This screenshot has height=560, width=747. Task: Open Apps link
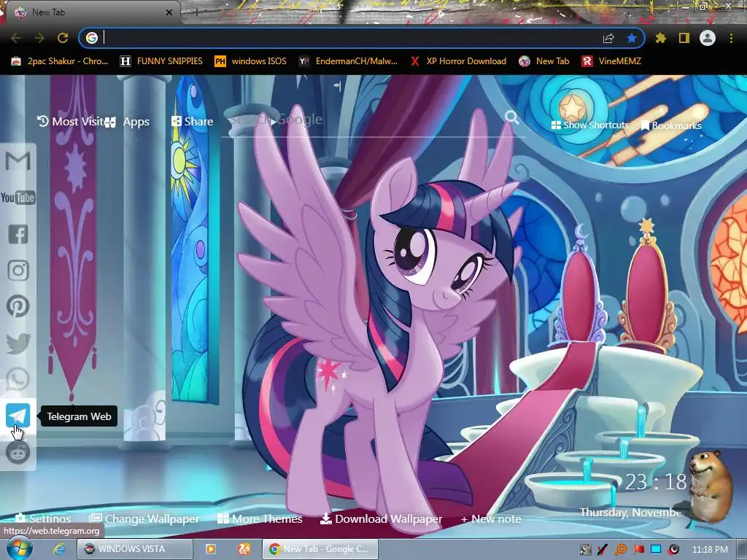(x=128, y=122)
